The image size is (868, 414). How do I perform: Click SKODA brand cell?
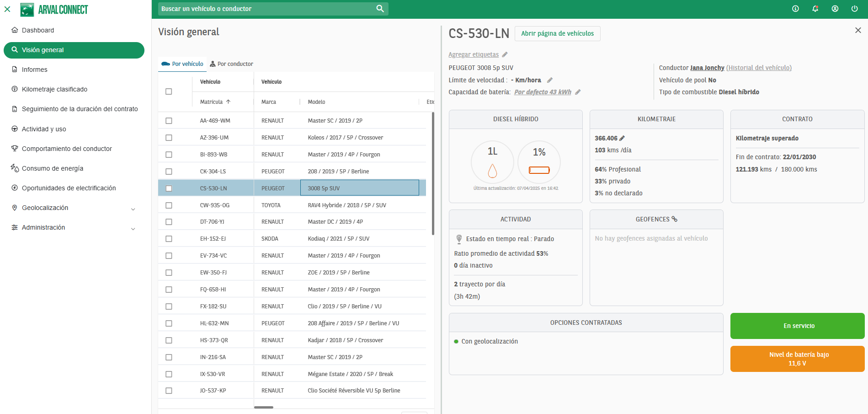tap(277, 239)
